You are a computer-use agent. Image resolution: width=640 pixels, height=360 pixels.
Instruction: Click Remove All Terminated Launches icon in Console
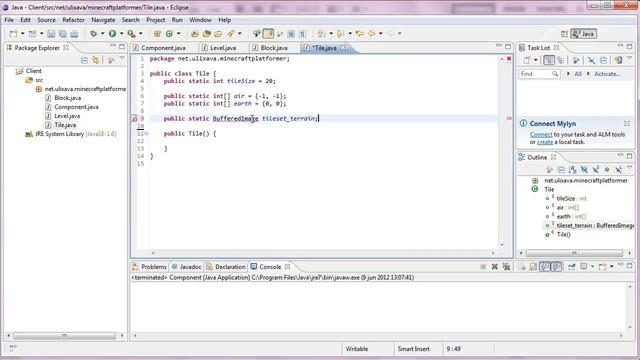tap(507, 267)
